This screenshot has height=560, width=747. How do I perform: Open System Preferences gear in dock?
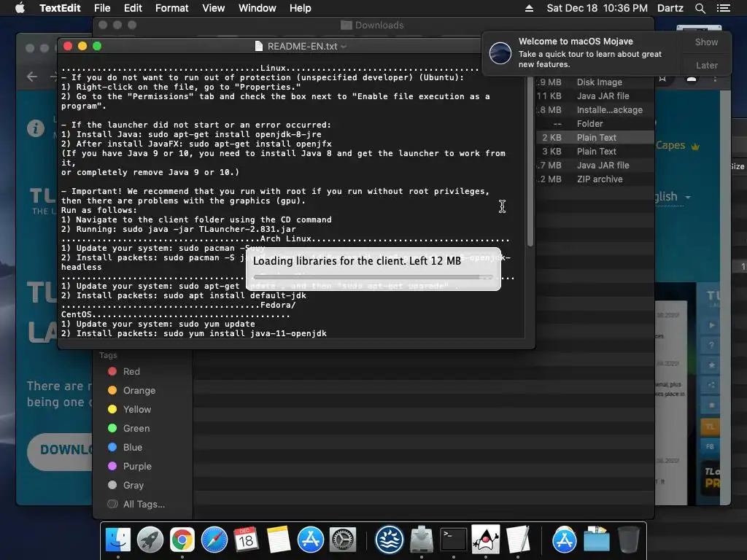click(343, 540)
